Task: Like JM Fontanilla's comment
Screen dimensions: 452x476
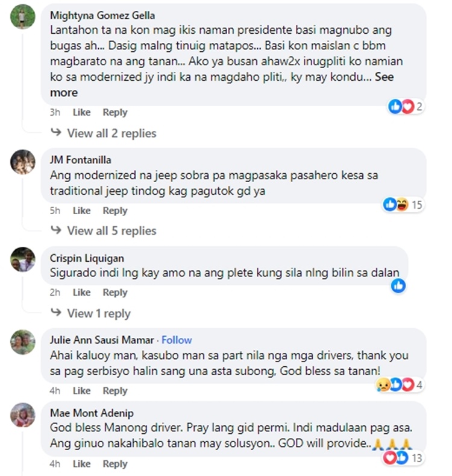Action: [x=81, y=211]
